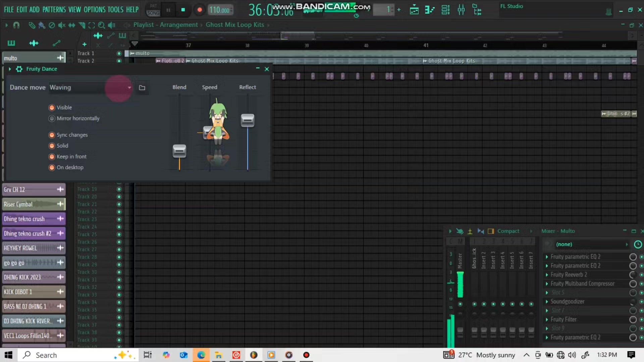
Task: Click the record button in the transport
Action: click(200, 10)
